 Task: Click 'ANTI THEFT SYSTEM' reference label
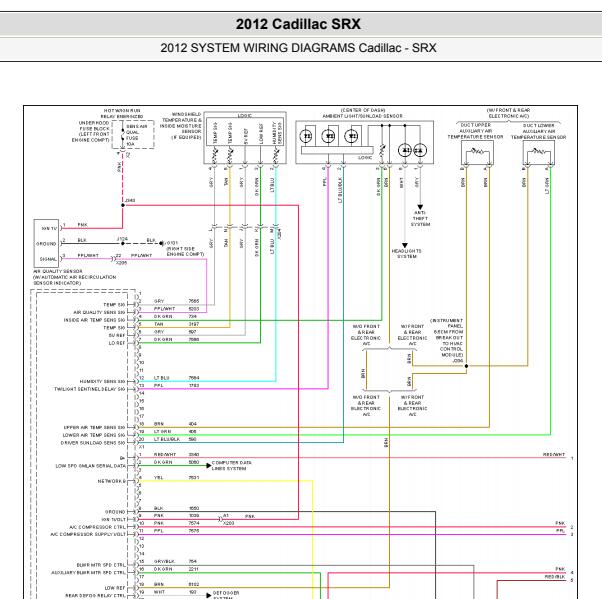coord(420,218)
